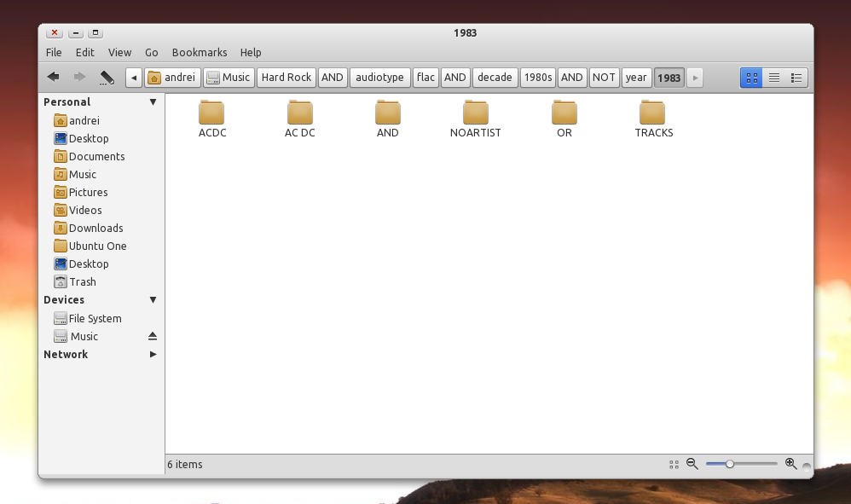Expand the Network sidebar section

pos(153,355)
